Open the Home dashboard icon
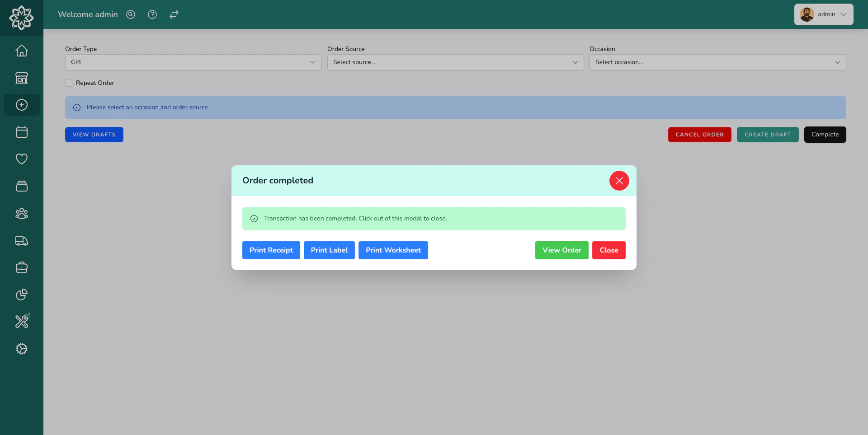868x435 pixels. [x=21, y=51]
